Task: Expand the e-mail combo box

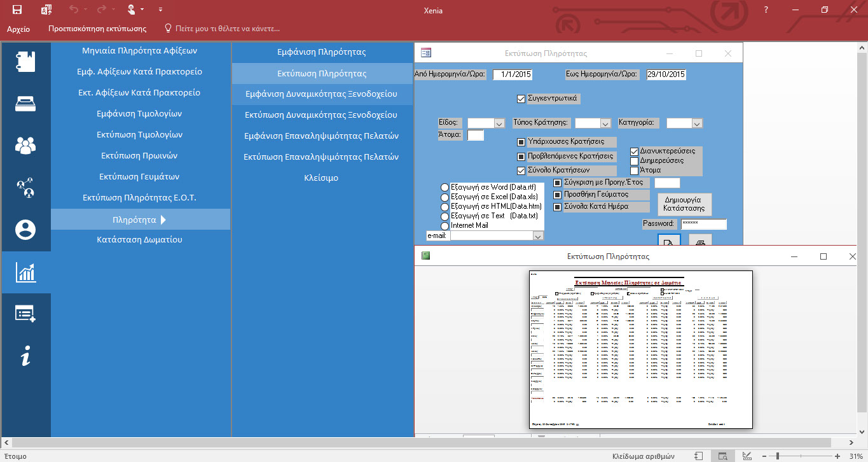Action: (538, 236)
